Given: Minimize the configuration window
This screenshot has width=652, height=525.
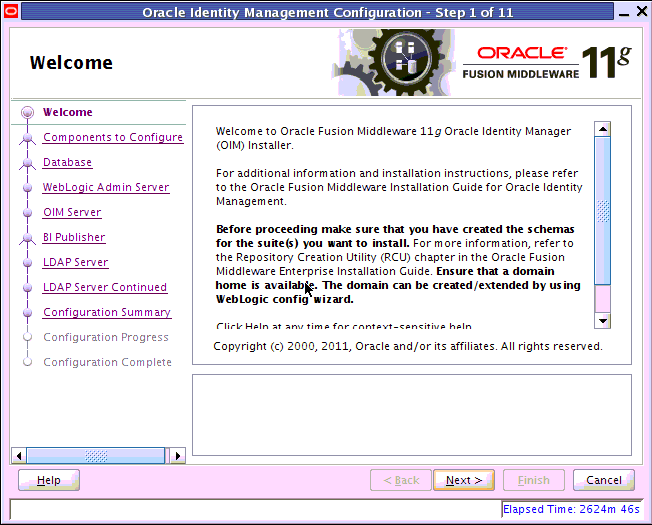Looking at the screenshot, I should 624,13.
